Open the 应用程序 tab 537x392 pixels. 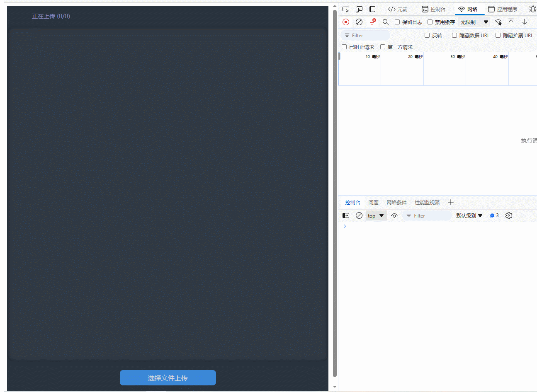[503, 9]
